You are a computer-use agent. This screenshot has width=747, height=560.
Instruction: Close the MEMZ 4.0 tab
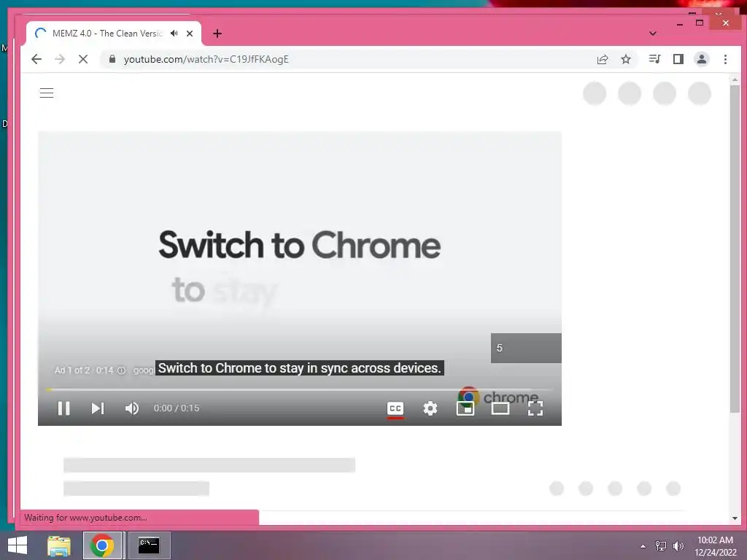(190, 34)
